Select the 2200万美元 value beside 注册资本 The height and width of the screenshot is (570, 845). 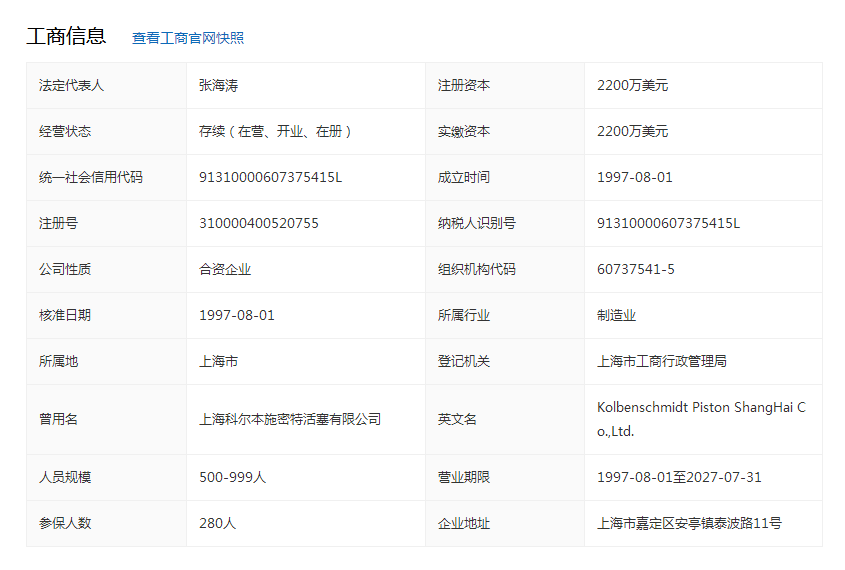[x=633, y=85]
